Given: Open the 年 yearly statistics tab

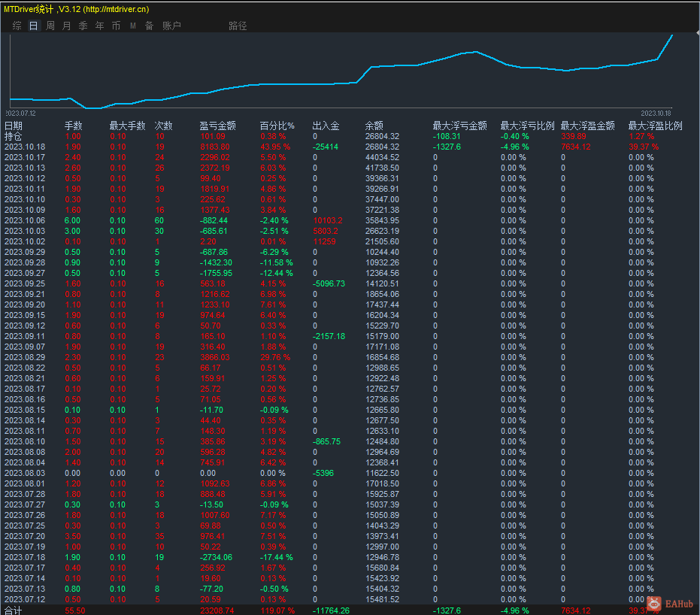Looking at the screenshot, I should point(99,26).
